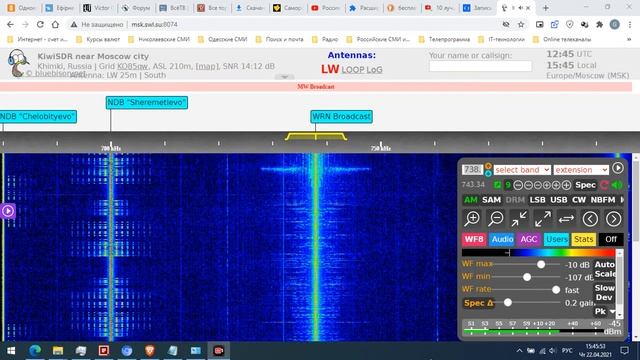
Task: Click the WF max slider handle
Action: (x=541, y=264)
